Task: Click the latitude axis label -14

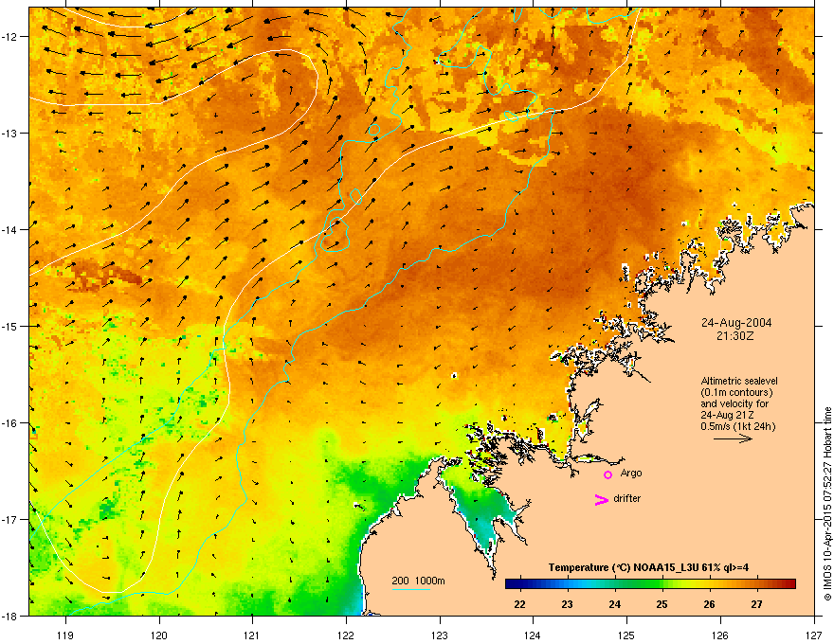Action: pyautogui.click(x=9, y=229)
